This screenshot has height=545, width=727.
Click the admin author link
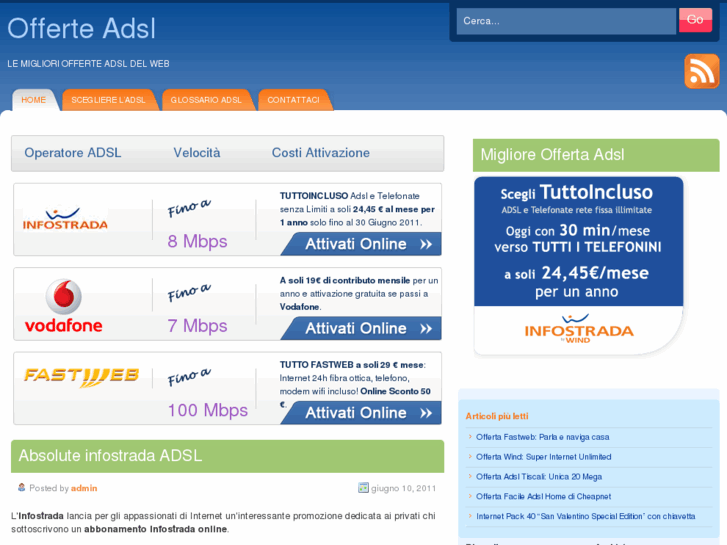84,488
